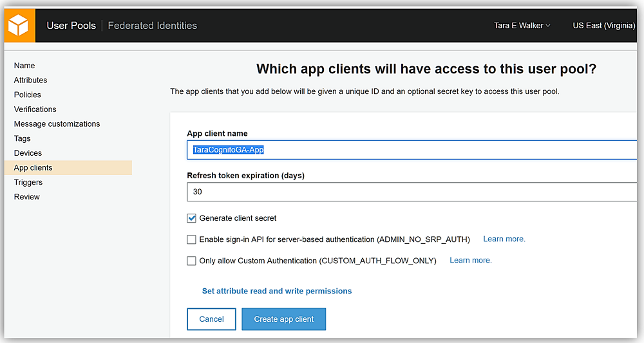The image size is (644, 343).
Task: Focus the Refresh token expiration field
Action: point(412,192)
